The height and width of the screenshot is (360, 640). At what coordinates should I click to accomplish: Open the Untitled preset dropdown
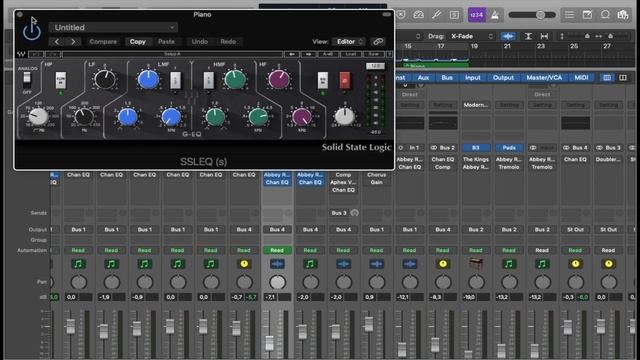tap(113, 27)
